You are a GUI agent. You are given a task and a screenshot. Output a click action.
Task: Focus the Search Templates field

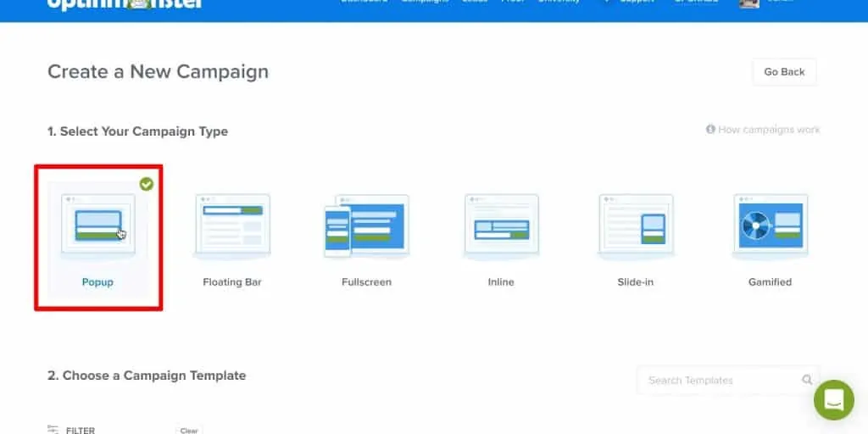(x=728, y=381)
